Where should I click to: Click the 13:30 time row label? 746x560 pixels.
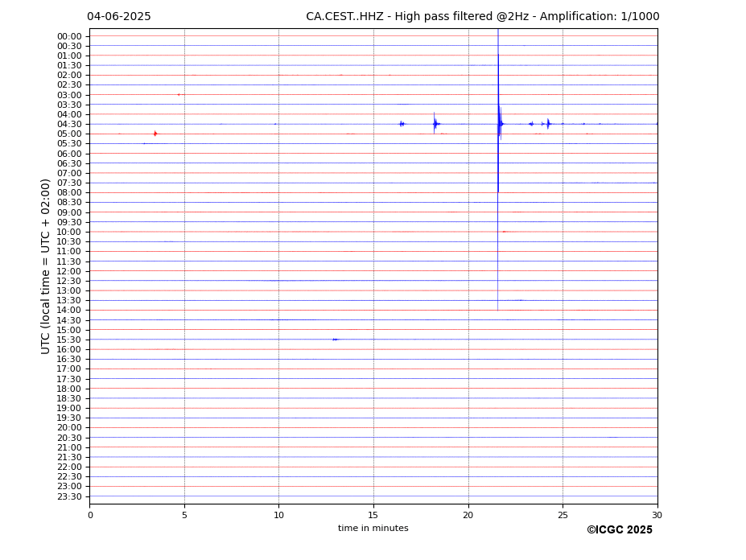(x=69, y=300)
